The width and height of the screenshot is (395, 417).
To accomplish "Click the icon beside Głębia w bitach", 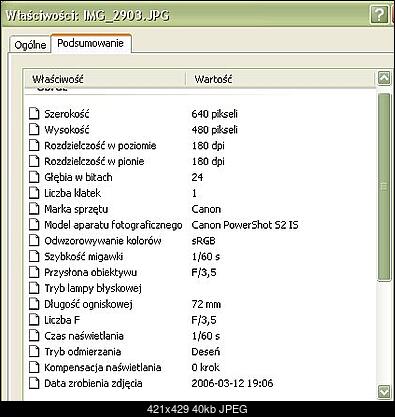I will pyautogui.click(x=34, y=177).
